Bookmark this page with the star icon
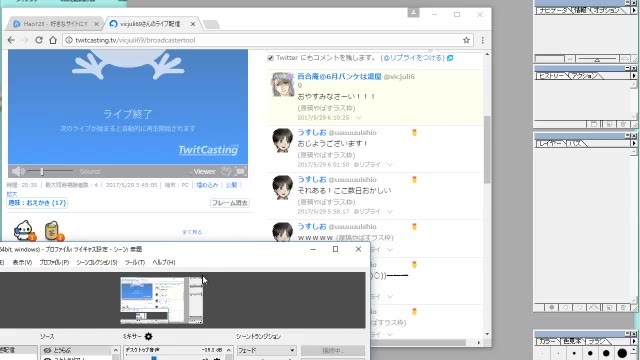This screenshot has width=640, height=360. (467, 40)
